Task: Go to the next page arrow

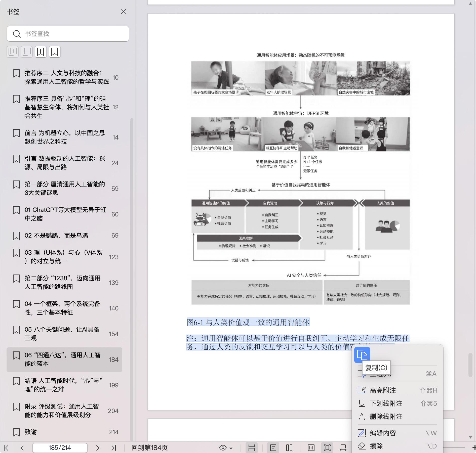Action: 98,448
